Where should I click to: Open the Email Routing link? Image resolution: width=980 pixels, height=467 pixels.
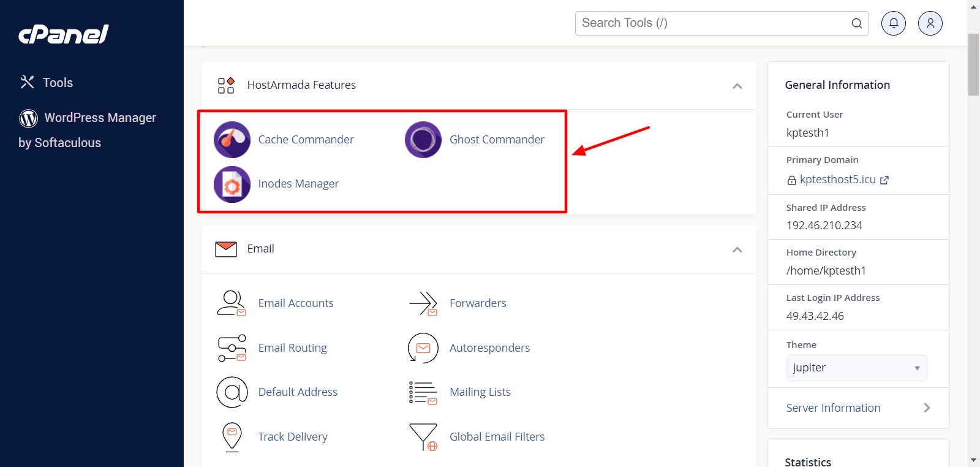pos(292,348)
